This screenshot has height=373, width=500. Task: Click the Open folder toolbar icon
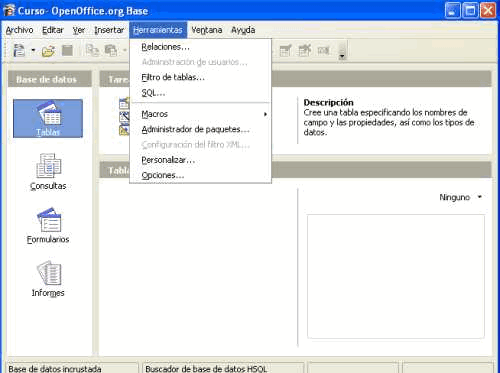point(48,51)
